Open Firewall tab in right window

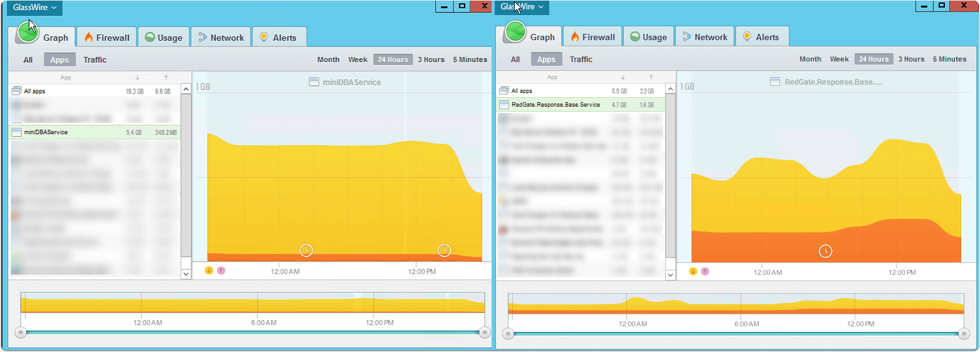click(593, 38)
